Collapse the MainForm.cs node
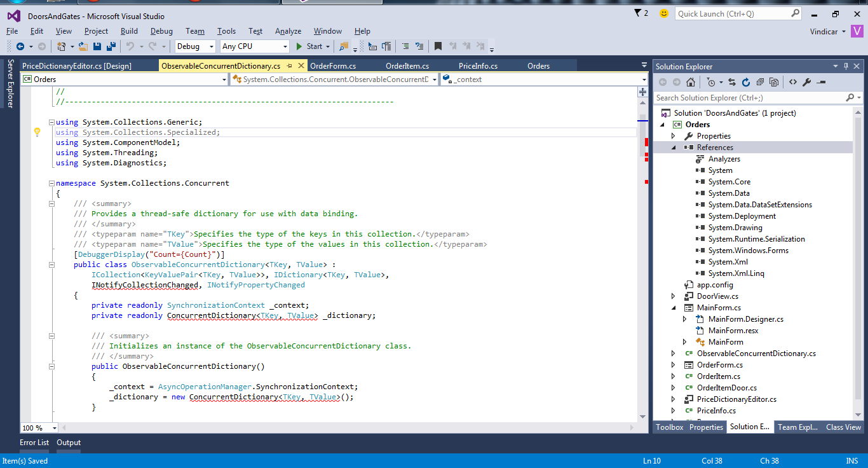 point(674,308)
